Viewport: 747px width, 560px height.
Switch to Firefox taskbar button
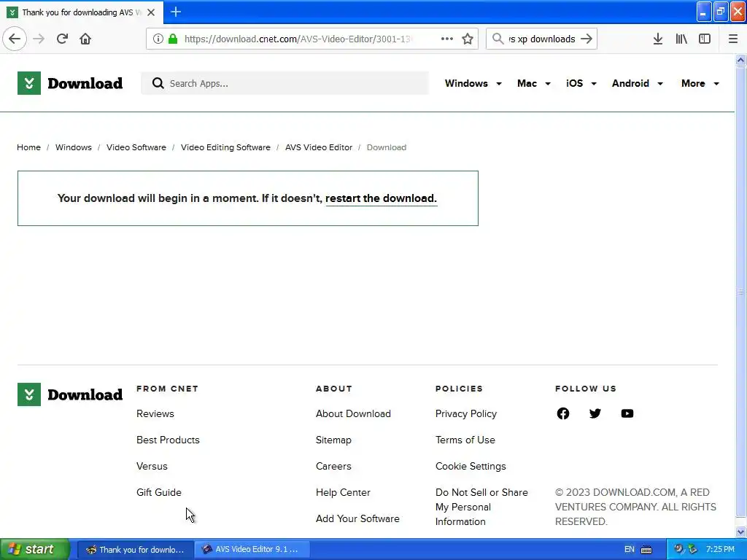click(x=135, y=550)
